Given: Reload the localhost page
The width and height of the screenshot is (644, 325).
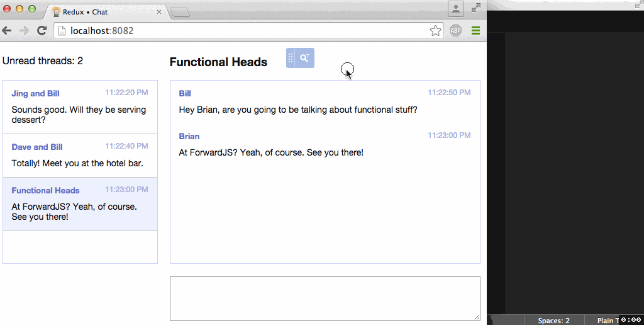Looking at the screenshot, I should pyautogui.click(x=42, y=30).
